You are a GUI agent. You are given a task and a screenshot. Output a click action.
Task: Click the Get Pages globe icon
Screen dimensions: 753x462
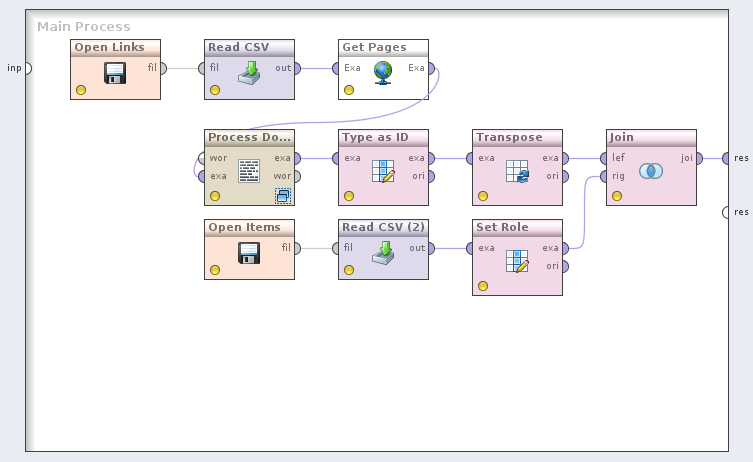tap(383, 72)
